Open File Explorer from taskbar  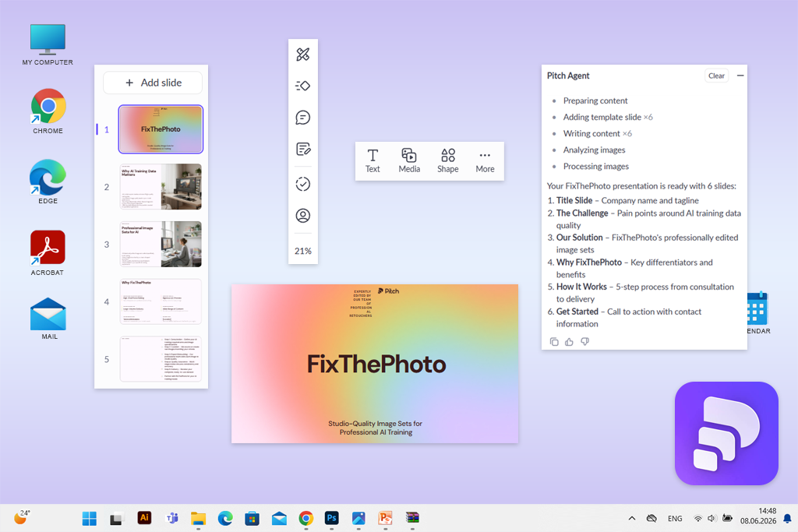198,518
